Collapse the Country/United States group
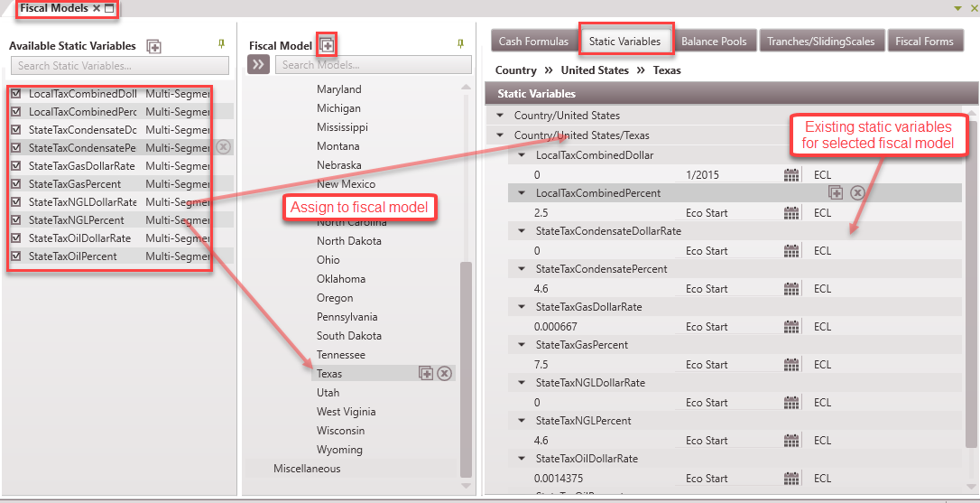The width and height of the screenshot is (980, 503). pos(500,116)
